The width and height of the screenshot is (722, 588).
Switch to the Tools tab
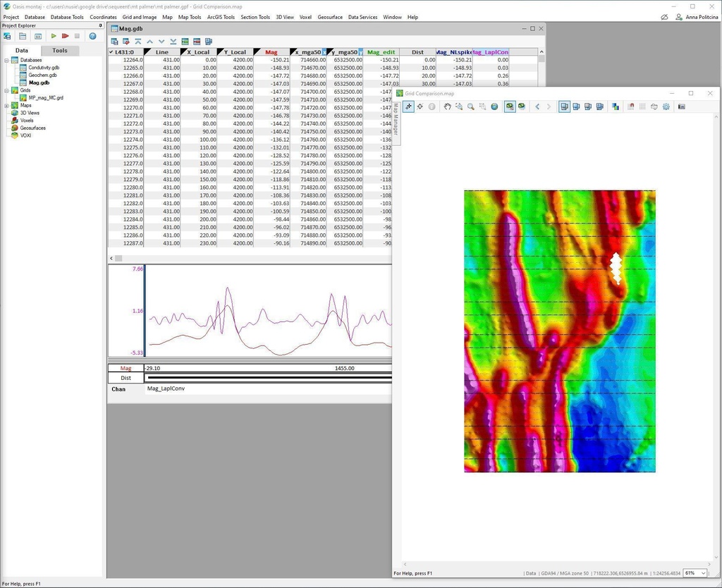point(60,51)
